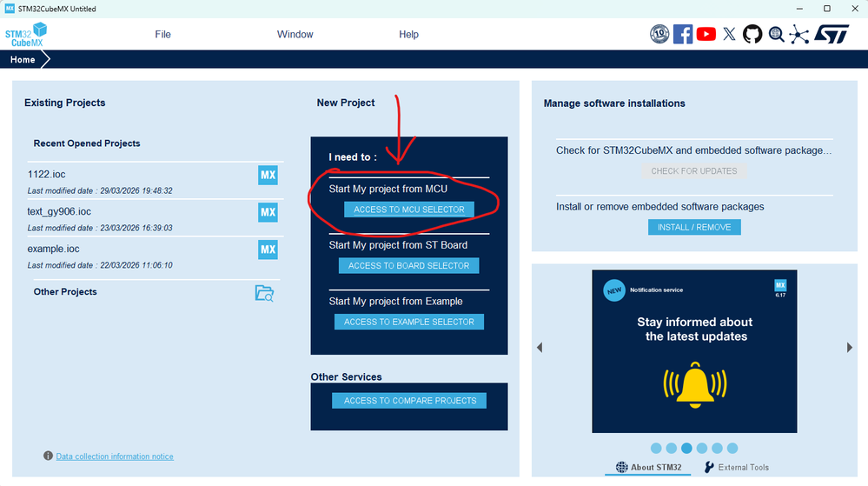
Task: Show next banner with right arrow
Action: [x=850, y=348]
